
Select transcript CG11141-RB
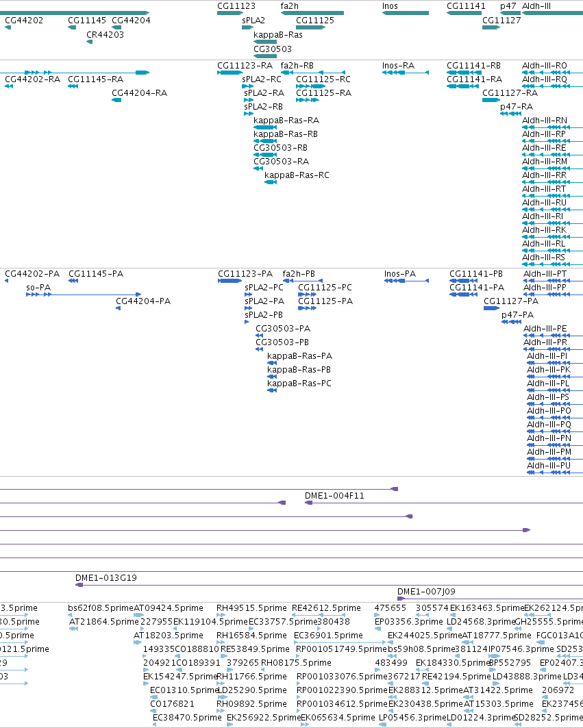tap(474, 66)
